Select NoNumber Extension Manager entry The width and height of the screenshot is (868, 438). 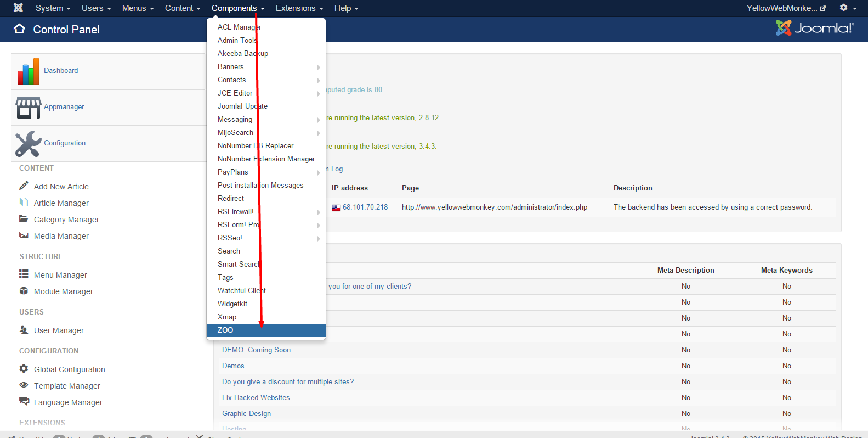tap(266, 159)
